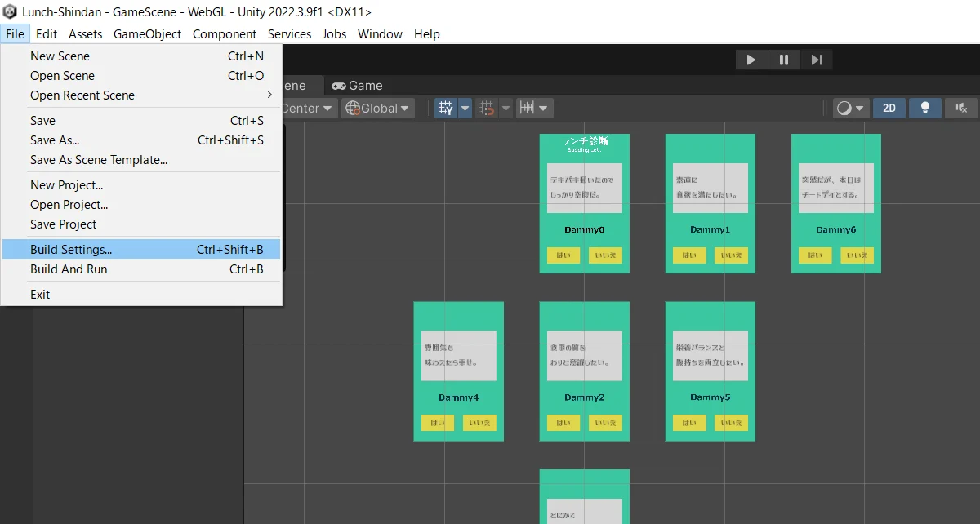Open the Jobs menu
This screenshot has width=980, height=524.
pos(334,34)
